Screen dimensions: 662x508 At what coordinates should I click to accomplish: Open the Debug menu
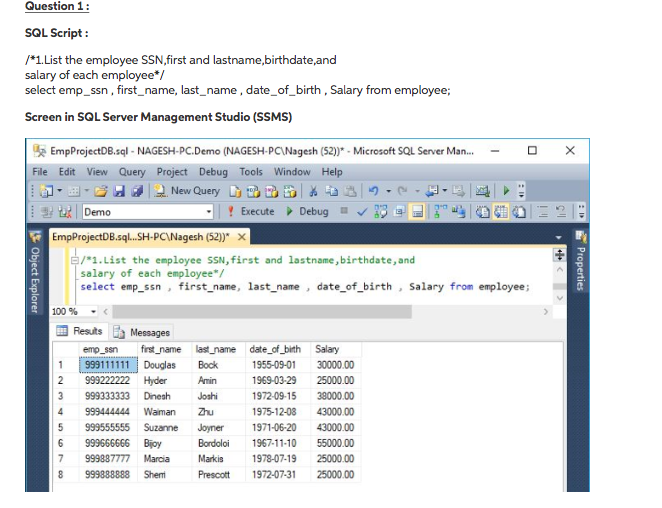point(213,172)
